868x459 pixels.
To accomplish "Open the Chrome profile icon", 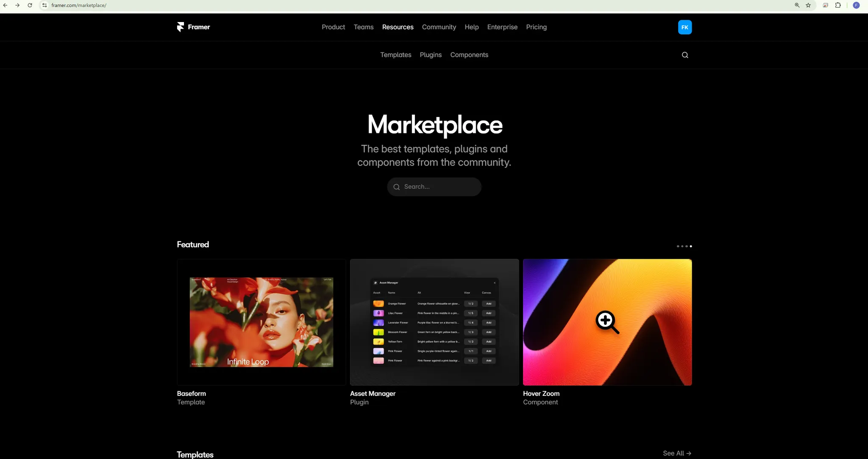I will pos(856,5).
